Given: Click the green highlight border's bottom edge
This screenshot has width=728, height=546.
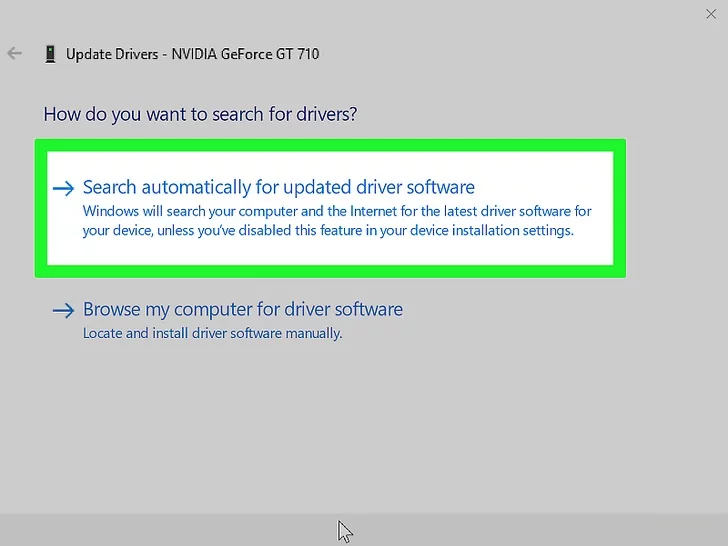Looking at the screenshot, I should pos(330,271).
